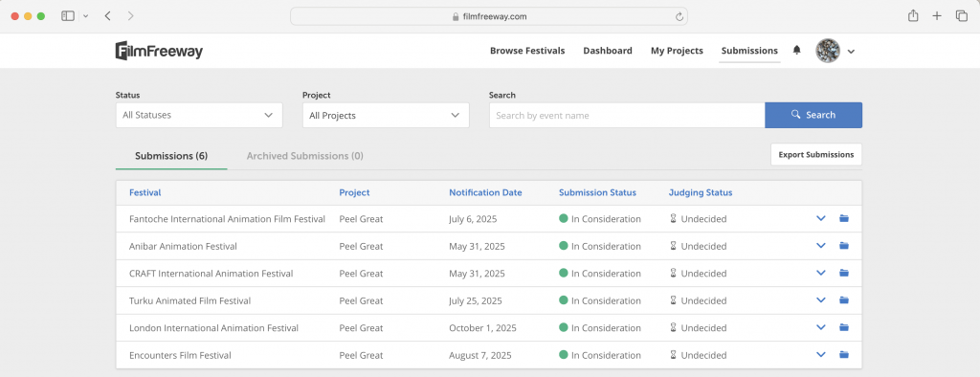Switch to the Submissions (6) tab
980x377 pixels.
[171, 156]
